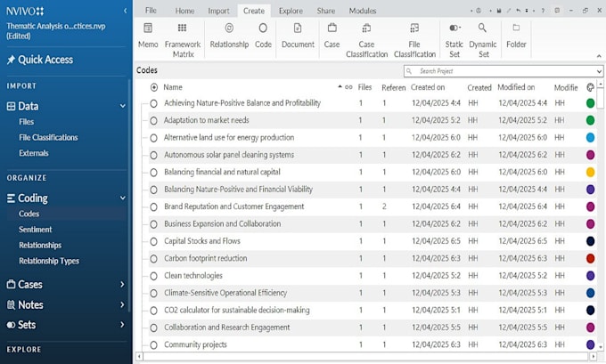Collapse the navigation pane with chevron
This screenshot has height=364, width=606.
(126, 11)
